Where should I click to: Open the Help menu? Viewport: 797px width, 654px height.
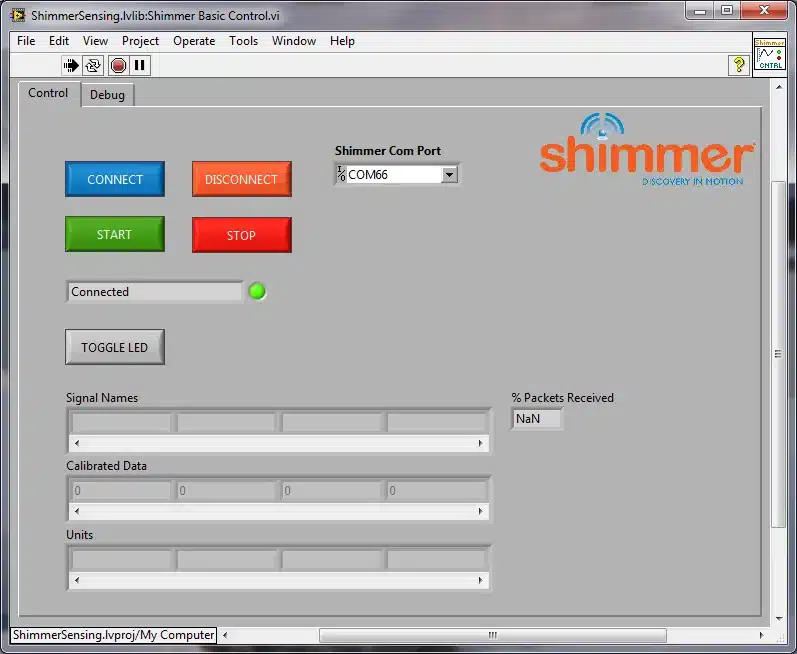point(342,41)
